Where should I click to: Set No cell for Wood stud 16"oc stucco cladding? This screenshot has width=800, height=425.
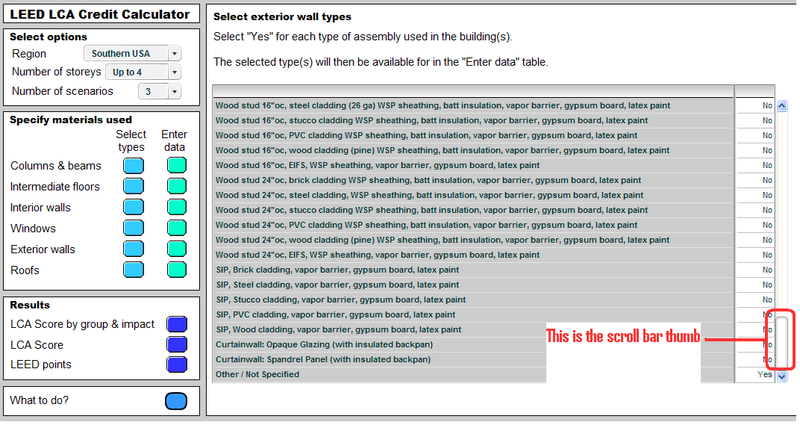point(755,120)
